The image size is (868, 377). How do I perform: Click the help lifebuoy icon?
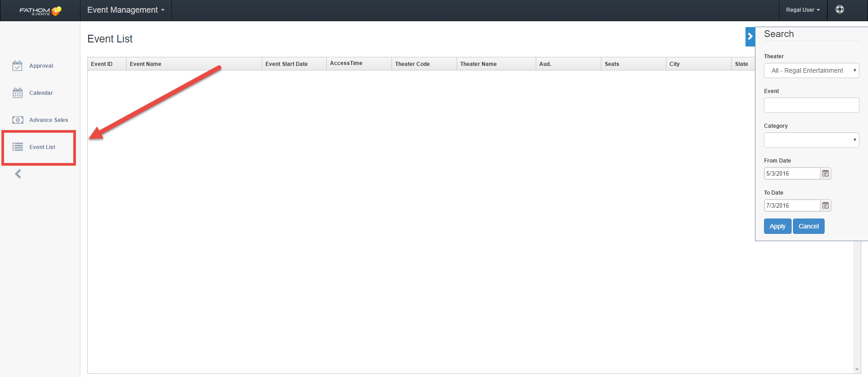pos(840,9)
